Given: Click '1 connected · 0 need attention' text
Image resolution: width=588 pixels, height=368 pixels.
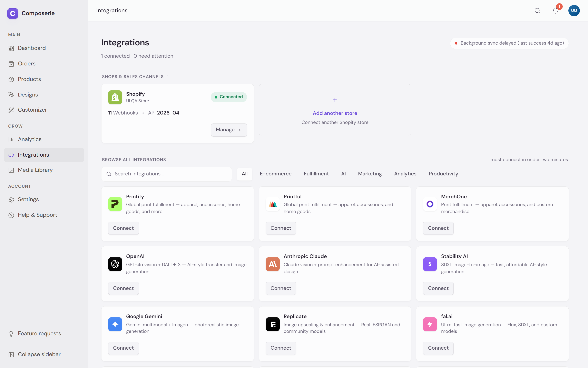Looking at the screenshot, I should pos(137,56).
